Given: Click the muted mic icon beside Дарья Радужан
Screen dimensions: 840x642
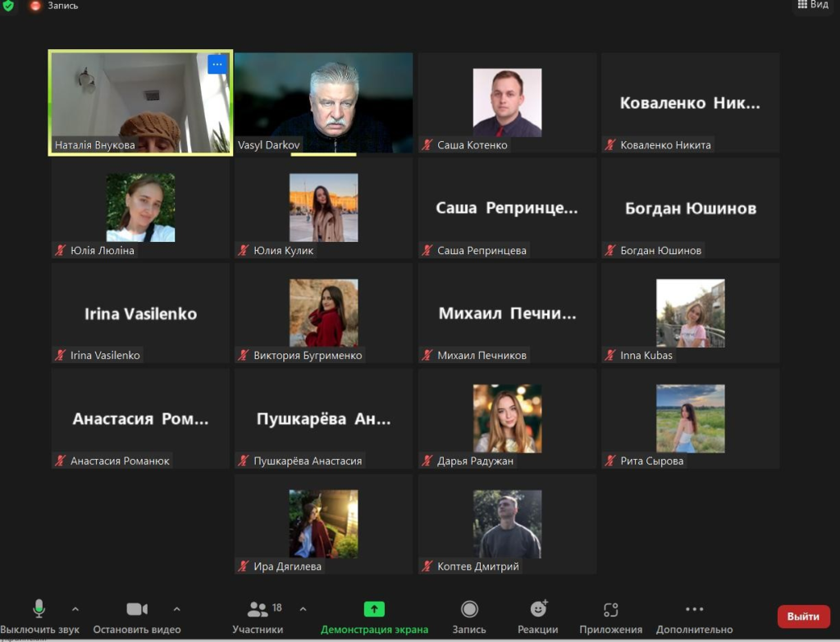Looking at the screenshot, I should (427, 461).
